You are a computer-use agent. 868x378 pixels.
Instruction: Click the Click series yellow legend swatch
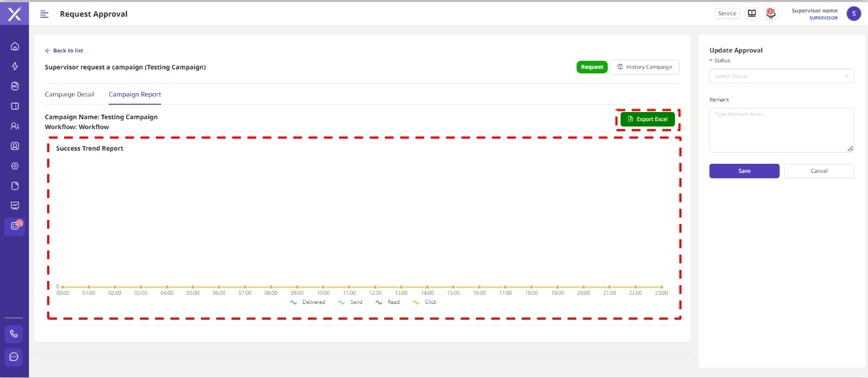[x=416, y=302]
